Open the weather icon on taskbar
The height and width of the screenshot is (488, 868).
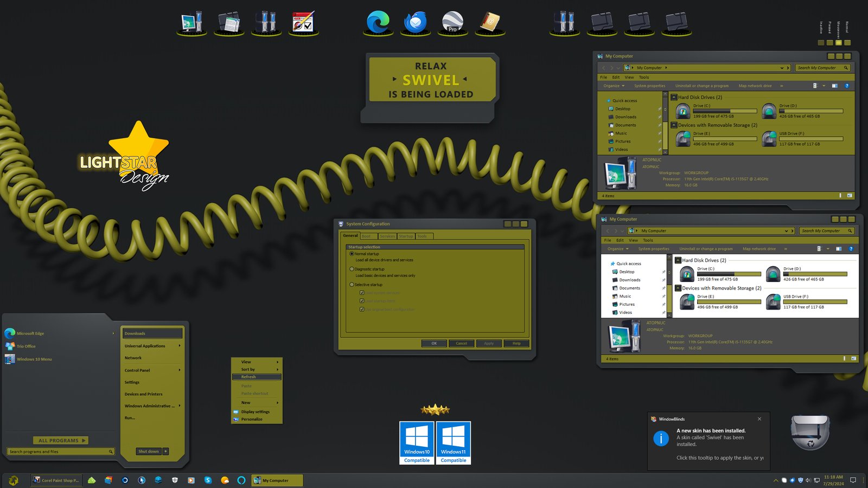pyautogui.click(x=225, y=480)
